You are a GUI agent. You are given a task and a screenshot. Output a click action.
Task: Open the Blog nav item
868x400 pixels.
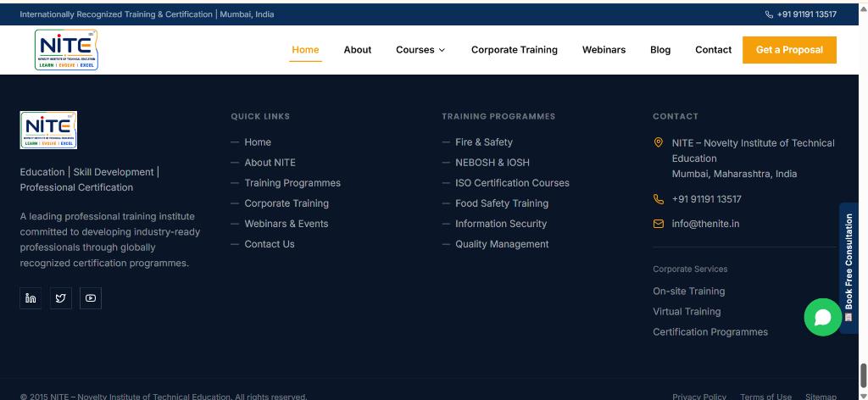pos(660,50)
